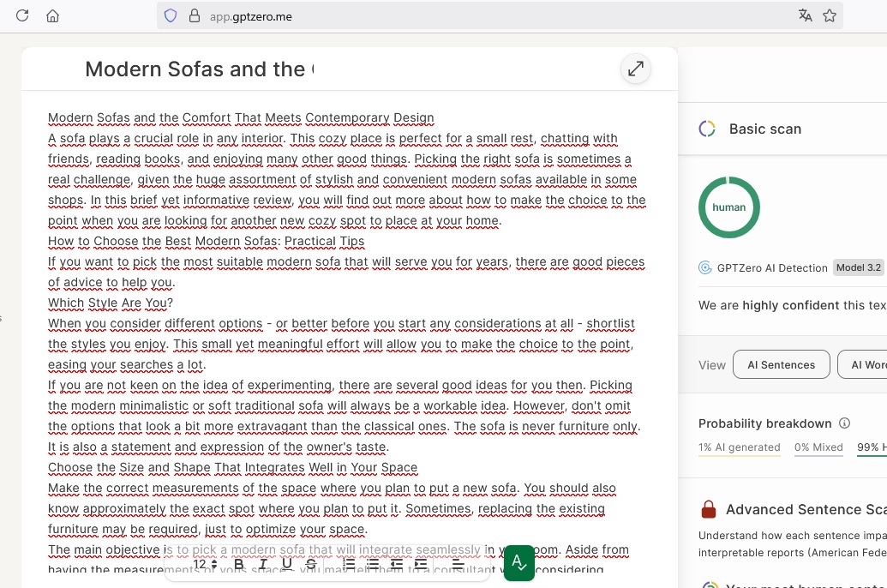Click the 1% AI generated bar

click(x=739, y=447)
